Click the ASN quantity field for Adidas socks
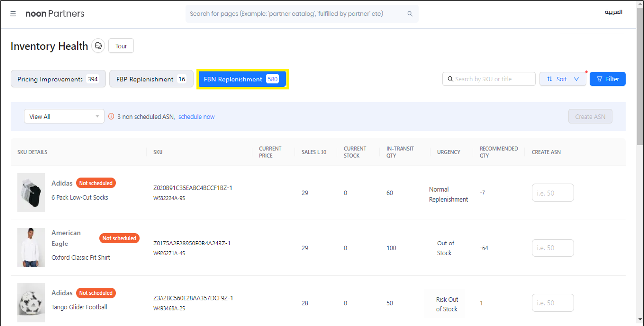Image resolution: width=644 pixels, height=326 pixels. (x=553, y=193)
